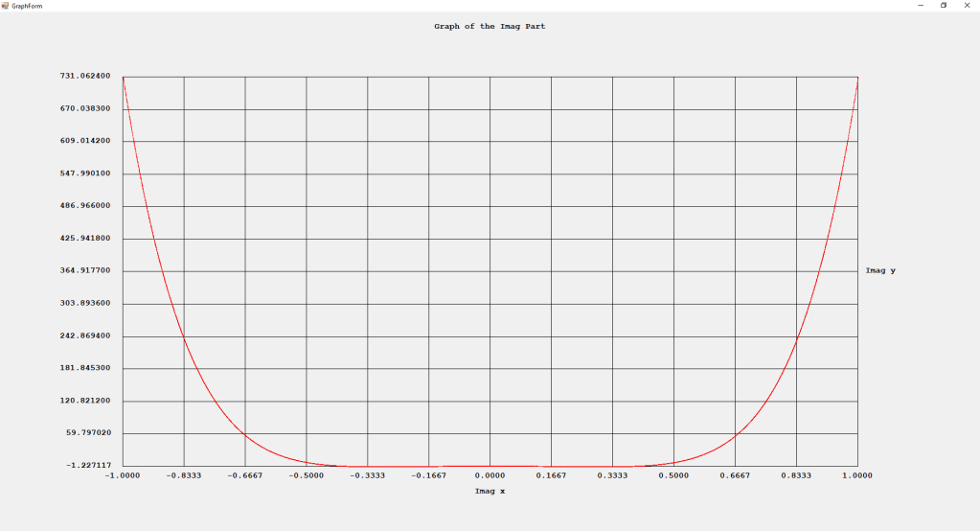Viewport: 980px width, 531px height.
Task: Minimize the GraphForm window
Action: click(x=921, y=5)
